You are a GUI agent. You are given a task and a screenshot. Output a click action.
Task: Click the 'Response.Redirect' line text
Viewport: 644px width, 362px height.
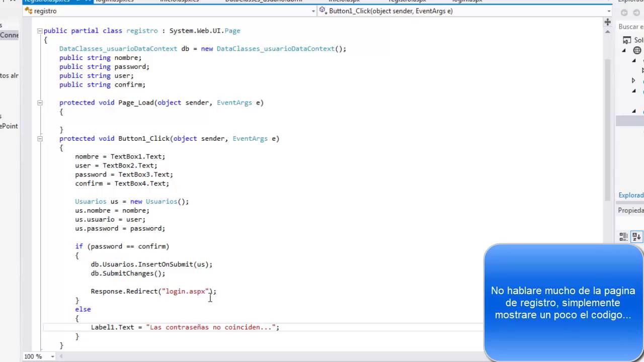point(153,292)
